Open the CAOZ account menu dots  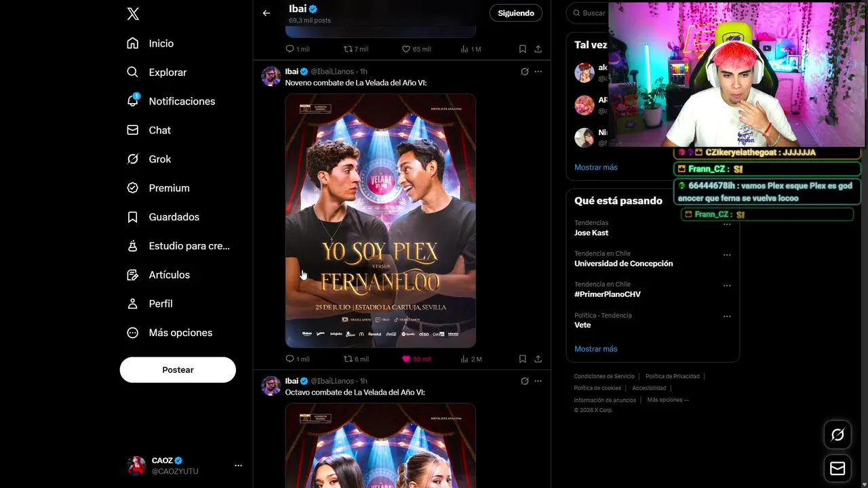pos(238,466)
